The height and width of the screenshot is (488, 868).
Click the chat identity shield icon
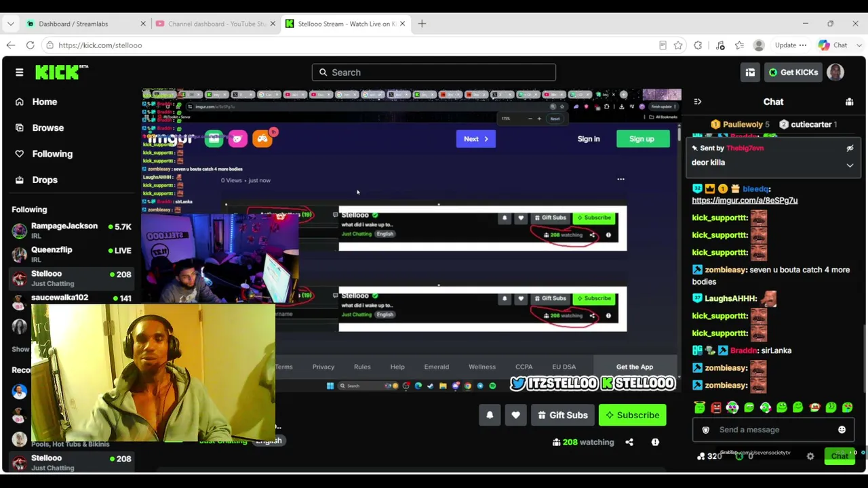(706, 430)
